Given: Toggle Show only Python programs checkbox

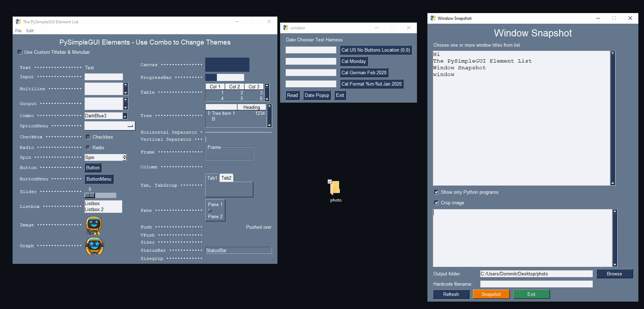Looking at the screenshot, I should (436, 192).
